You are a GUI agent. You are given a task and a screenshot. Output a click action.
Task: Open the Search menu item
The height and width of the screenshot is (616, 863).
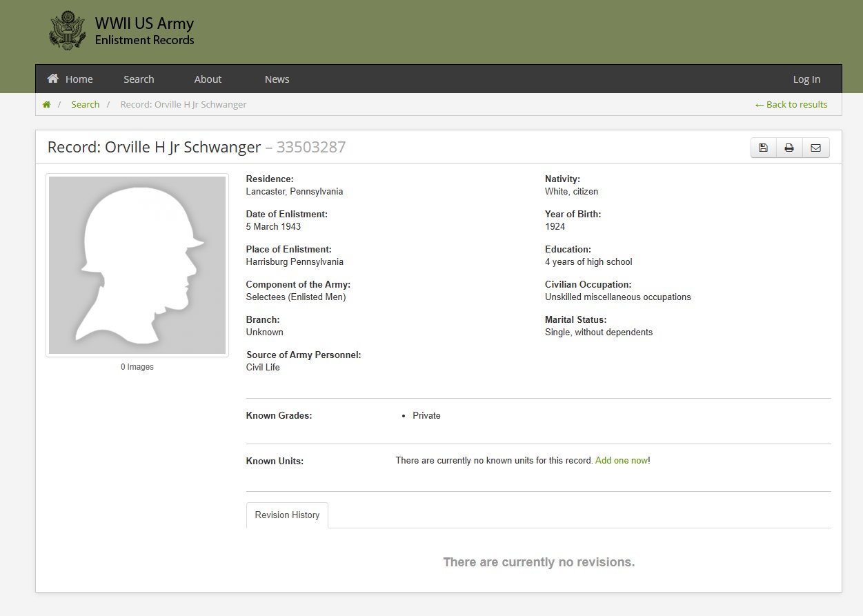click(x=139, y=79)
